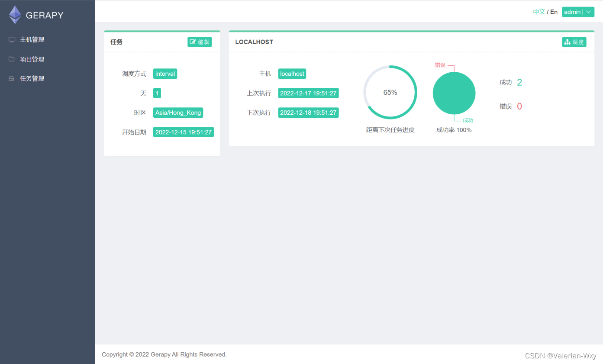
Task: Click the folder icon beside 项目管理
Action: [12, 59]
